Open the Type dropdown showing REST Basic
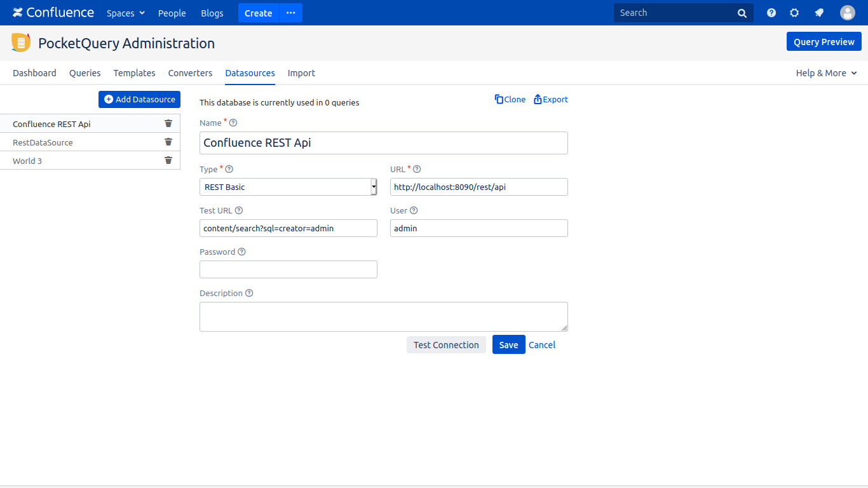 [288, 187]
